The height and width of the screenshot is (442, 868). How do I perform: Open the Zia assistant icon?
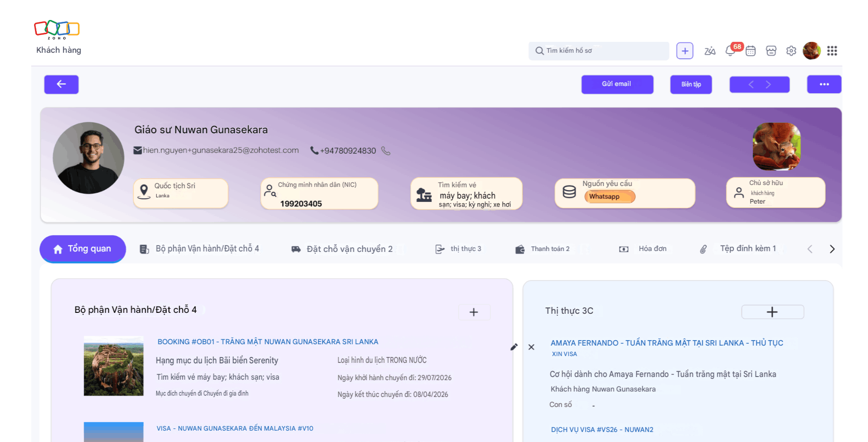(x=710, y=51)
